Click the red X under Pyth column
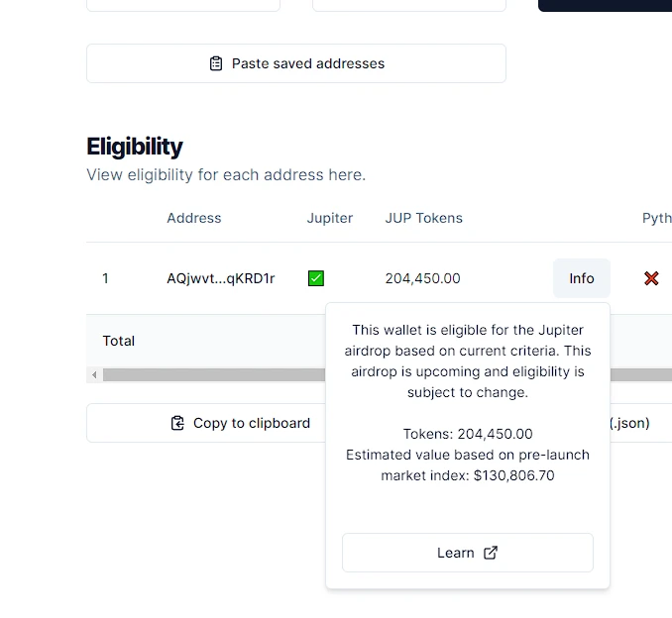The height and width of the screenshot is (618, 672). [651, 278]
